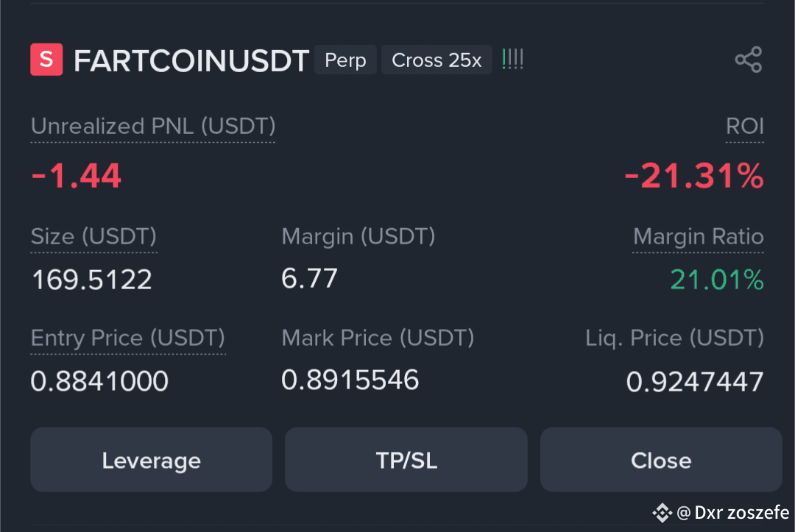Open TP/SL settings
The height and width of the screenshot is (532, 795).
406,460
